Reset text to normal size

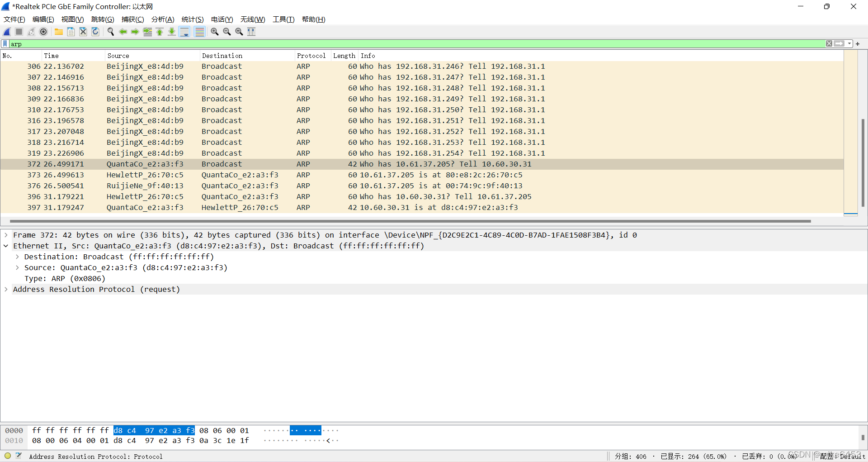pos(239,32)
